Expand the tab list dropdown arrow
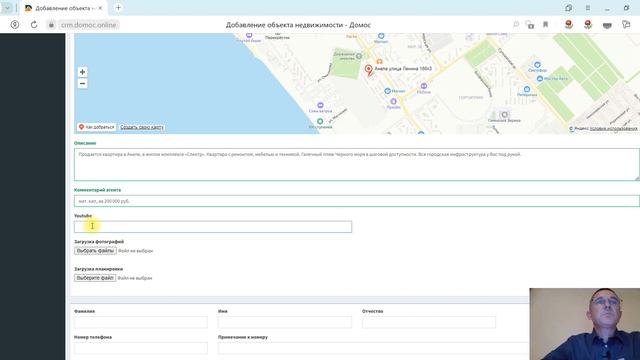Screen dimensions: 640x360 click(x=7, y=8)
